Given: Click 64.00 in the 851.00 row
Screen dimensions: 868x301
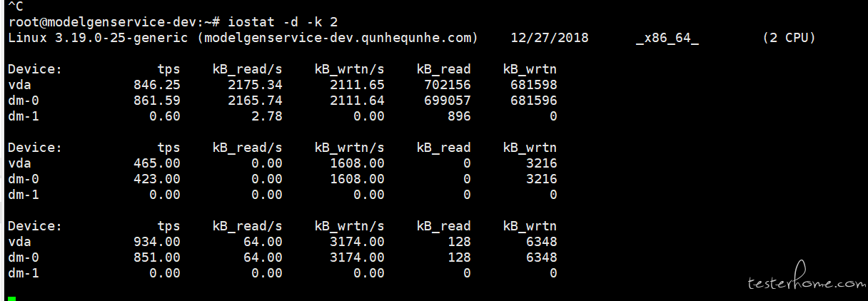Looking at the screenshot, I should pyautogui.click(x=263, y=257).
